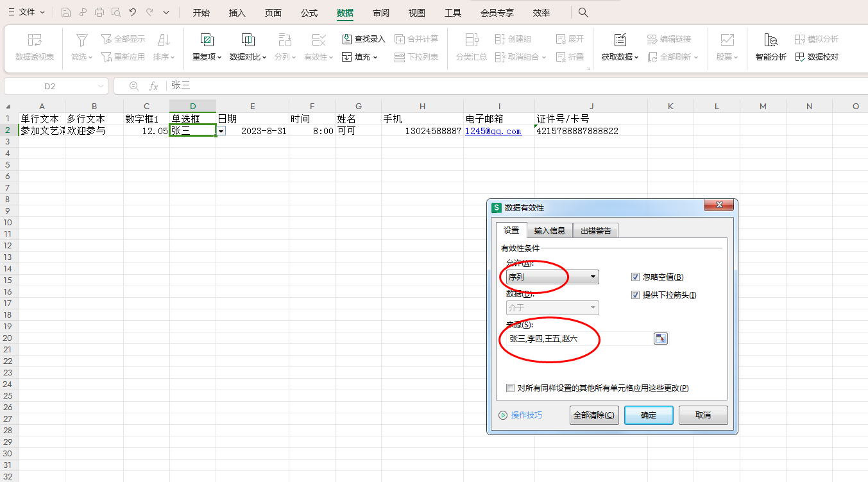This screenshot has width=868, height=482.
Task: Click the 数据透视表 pivot table icon
Action: pos(35,40)
